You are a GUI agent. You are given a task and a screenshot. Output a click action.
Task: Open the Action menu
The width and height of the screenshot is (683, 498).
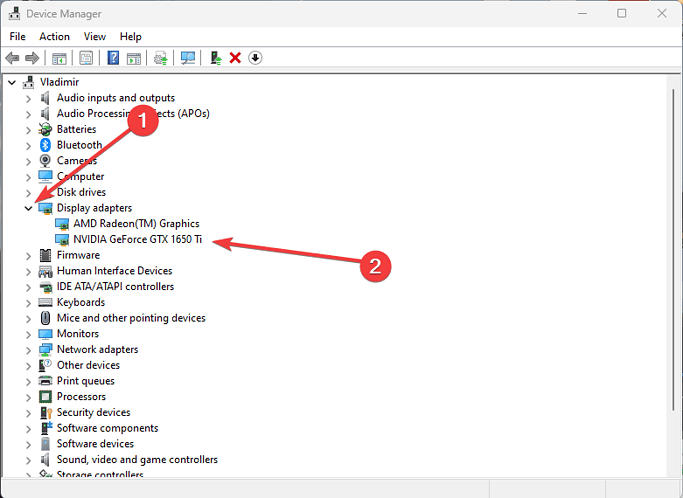coord(54,36)
